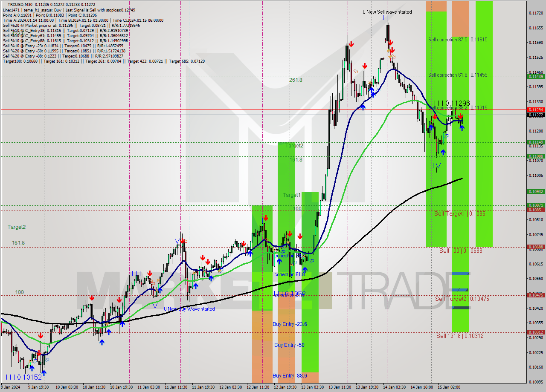The image size is (546, 392).
Task: Click the red 0.10475 price tag
Action: [x=536, y=295]
